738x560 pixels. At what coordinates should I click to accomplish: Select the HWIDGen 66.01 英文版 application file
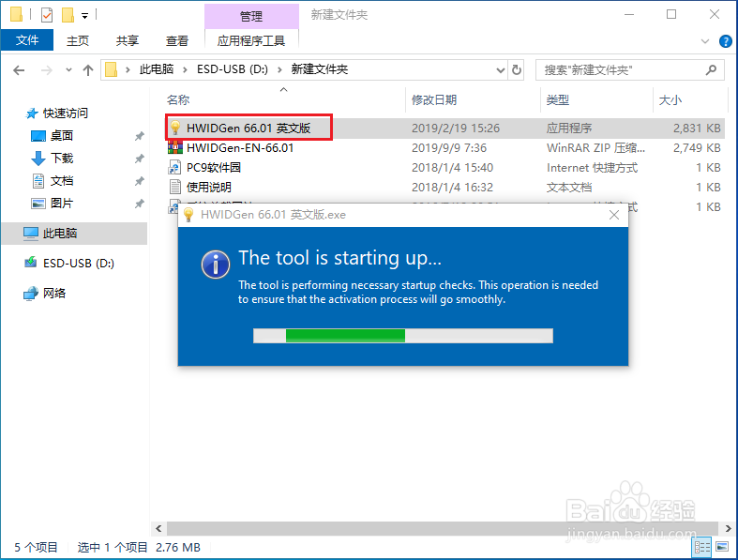tap(249, 128)
